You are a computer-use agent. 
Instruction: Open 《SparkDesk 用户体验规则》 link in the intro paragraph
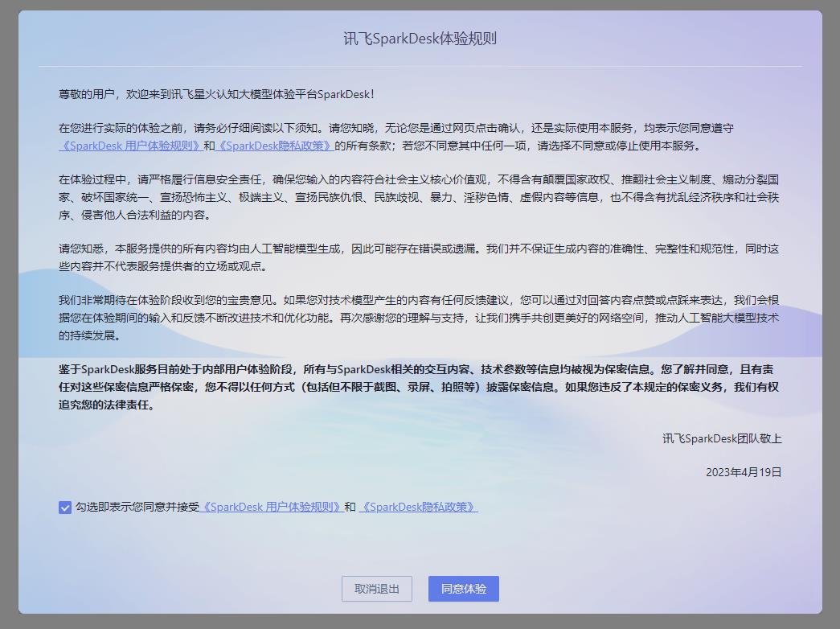click(130, 146)
